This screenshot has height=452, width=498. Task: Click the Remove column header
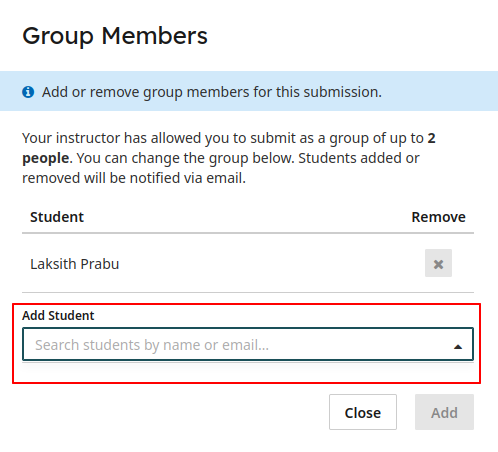pyautogui.click(x=438, y=217)
